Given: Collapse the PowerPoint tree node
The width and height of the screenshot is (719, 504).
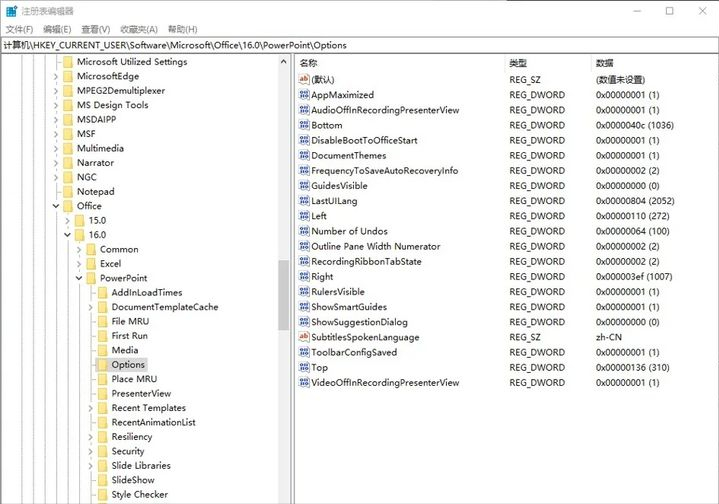Looking at the screenshot, I should click(79, 278).
